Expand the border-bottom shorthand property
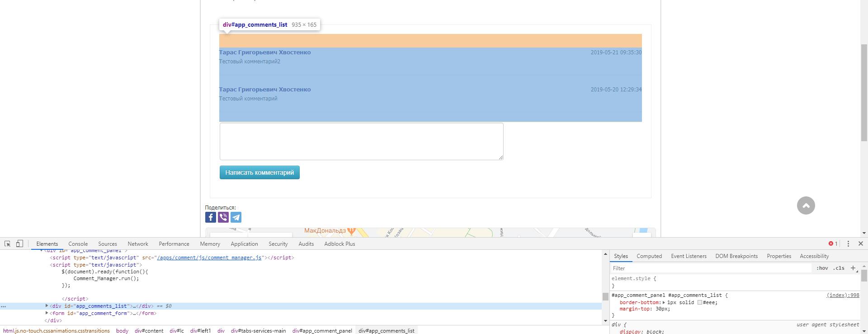 tap(664, 302)
